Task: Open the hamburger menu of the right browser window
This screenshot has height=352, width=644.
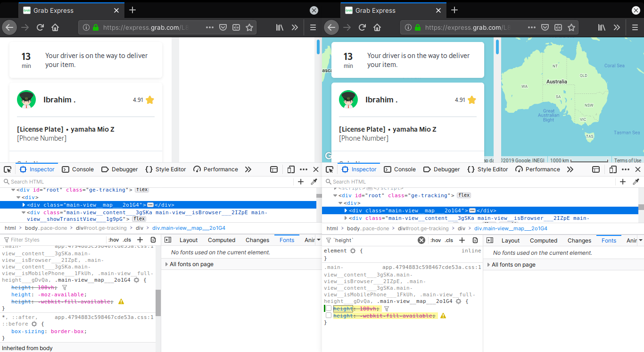Action: click(x=635, y=27)
